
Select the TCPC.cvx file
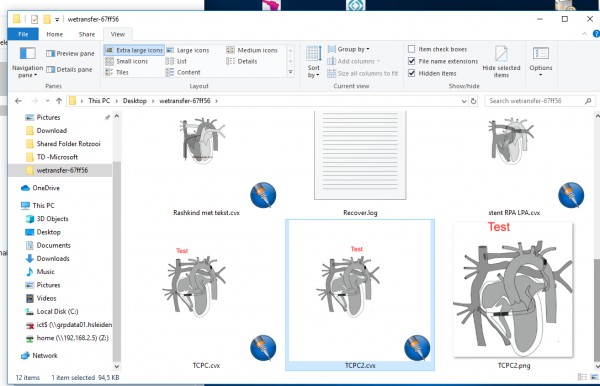tap(207, 295)
